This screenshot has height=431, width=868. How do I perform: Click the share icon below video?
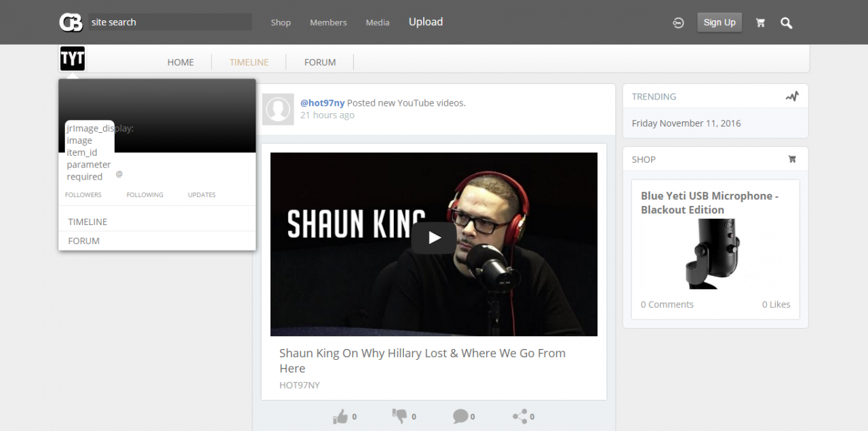[x=520, y=416]
